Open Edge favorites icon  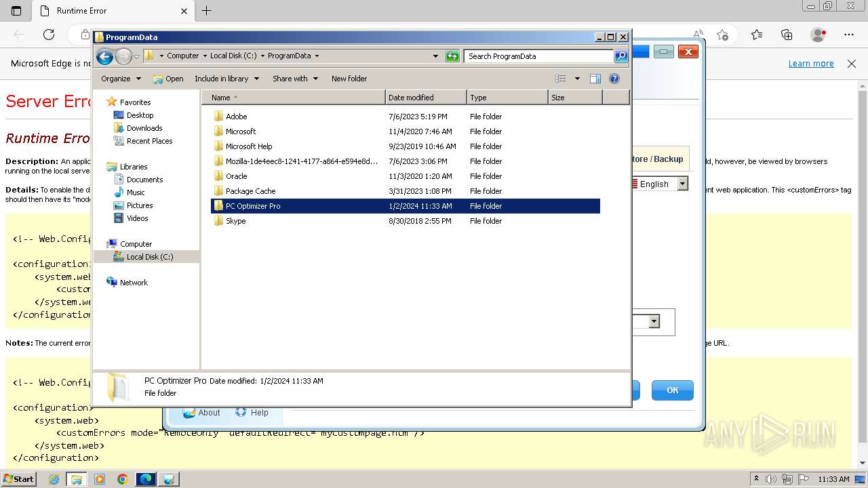click(756, 35)
